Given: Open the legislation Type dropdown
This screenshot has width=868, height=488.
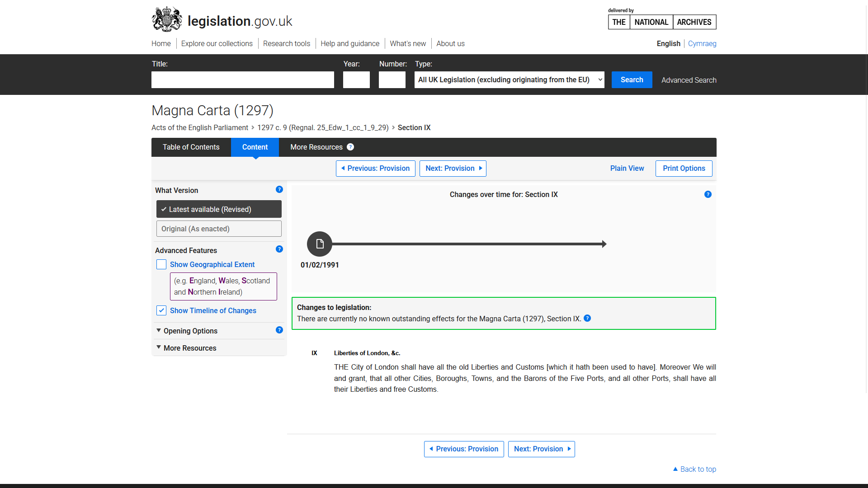Looking at the screenshot, I should tap(509, 80).
